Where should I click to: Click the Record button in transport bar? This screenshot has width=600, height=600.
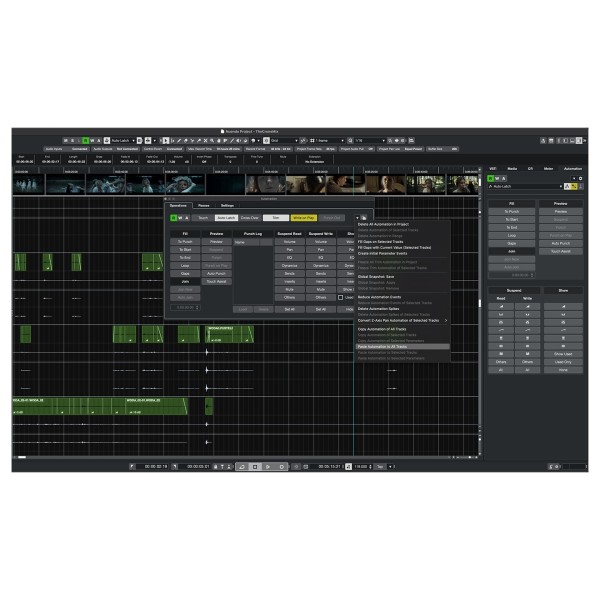tap(282, 467)
